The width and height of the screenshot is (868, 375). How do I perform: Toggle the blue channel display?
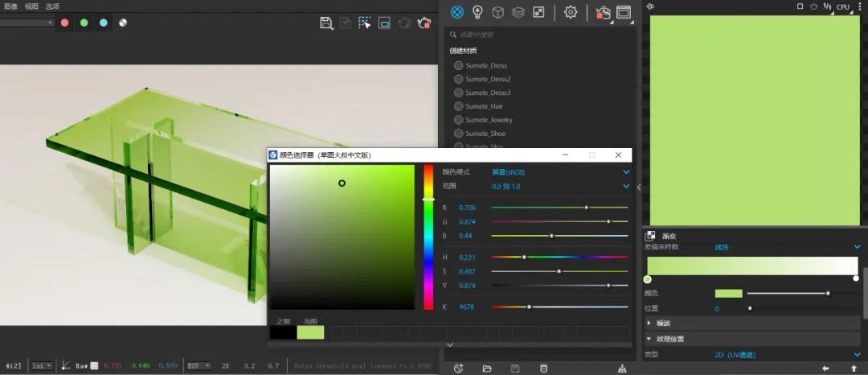(x=104, y=23)
